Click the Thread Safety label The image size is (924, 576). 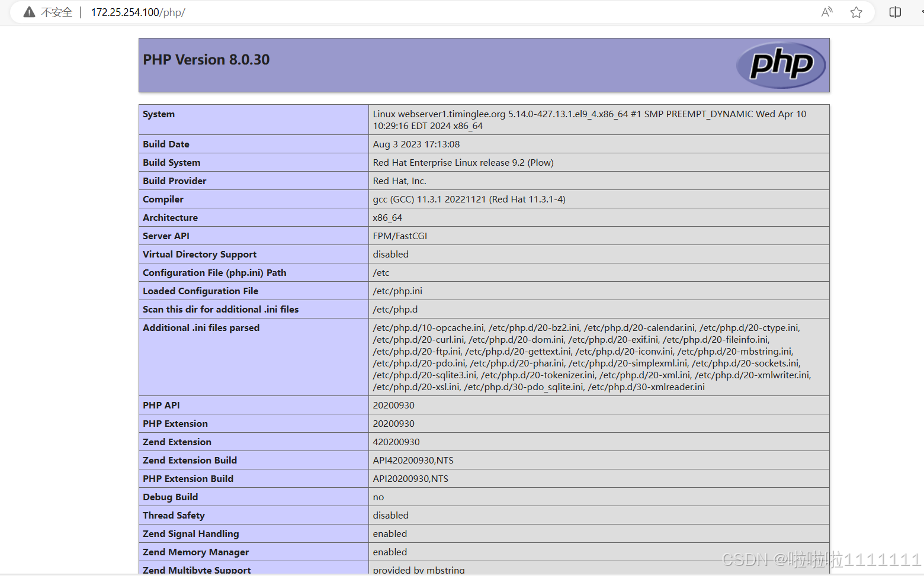click(x=174, y=516)
